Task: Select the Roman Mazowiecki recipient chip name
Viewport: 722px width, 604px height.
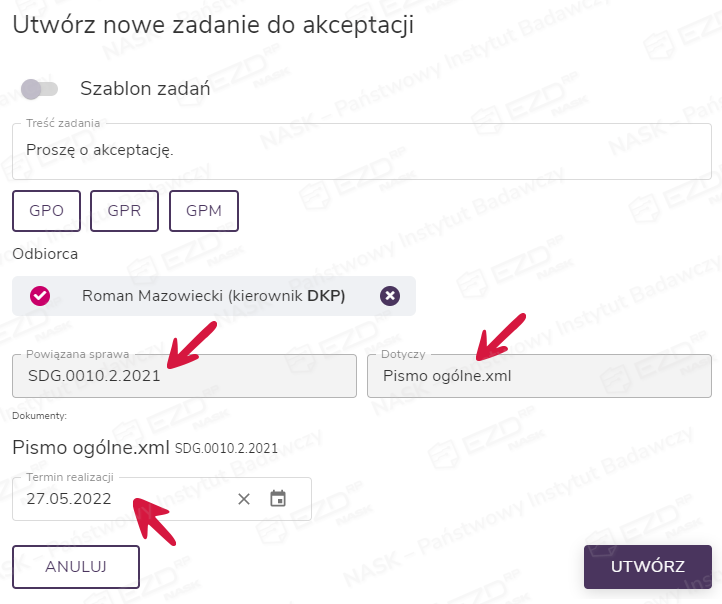Action: [x=213, y=296]
